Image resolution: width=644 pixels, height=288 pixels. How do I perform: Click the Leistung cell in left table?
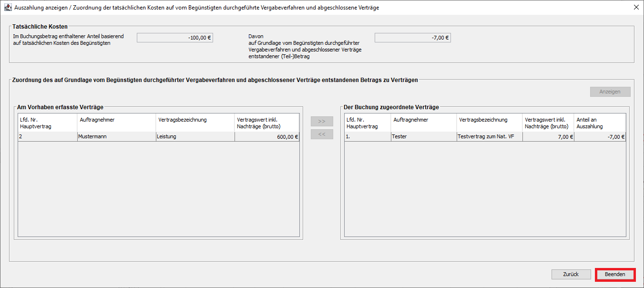point(195,137)
